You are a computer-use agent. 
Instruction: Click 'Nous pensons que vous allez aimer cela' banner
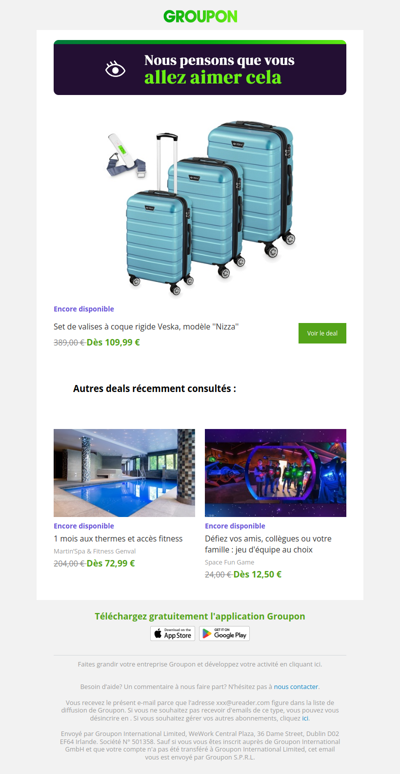click(x=200, y=68)
